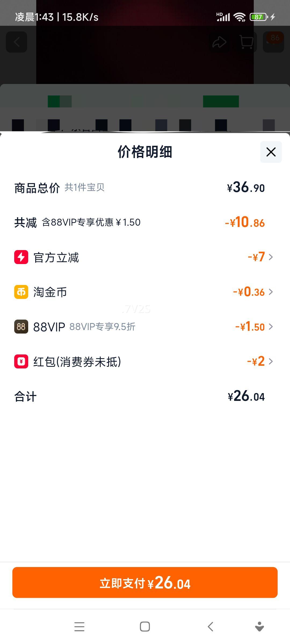Expand 88VIP discount chevron
Image resolution: width=290 pixels, height=644 pixels.
(271, 327)
